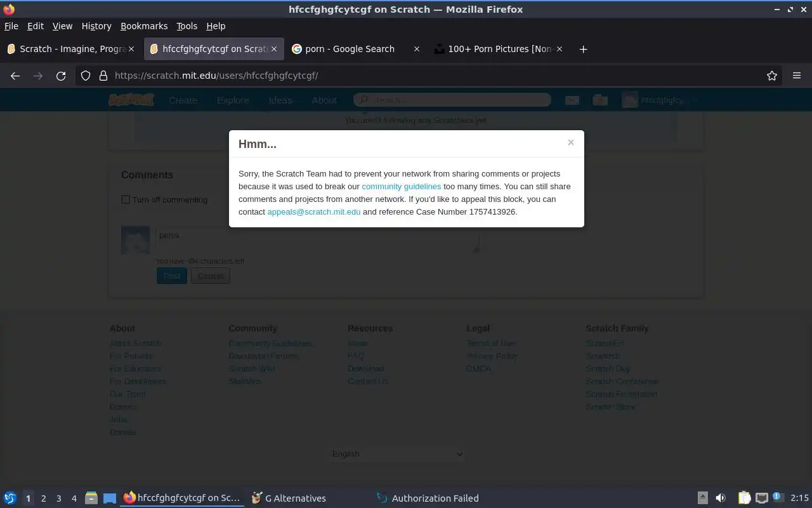The width and height of the screenshot is (812, 508).
Task: Open the English language dropdown
Action: (x=397, y=453)
